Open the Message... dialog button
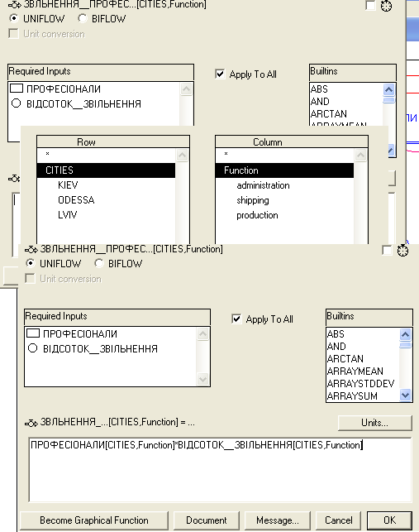The image size is (419, 532). (x=278, y=520)
